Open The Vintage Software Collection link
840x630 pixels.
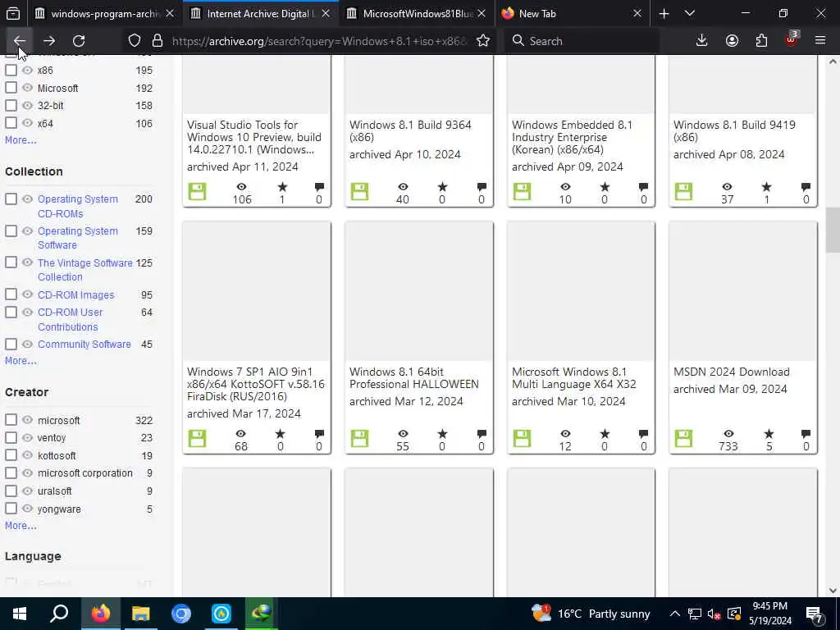[x=84, y=270]
